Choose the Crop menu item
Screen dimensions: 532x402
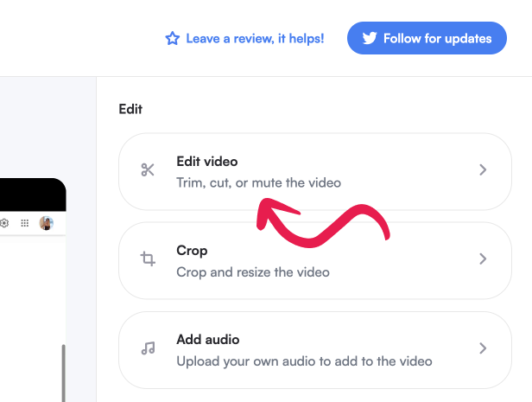[x=192, y=251]
